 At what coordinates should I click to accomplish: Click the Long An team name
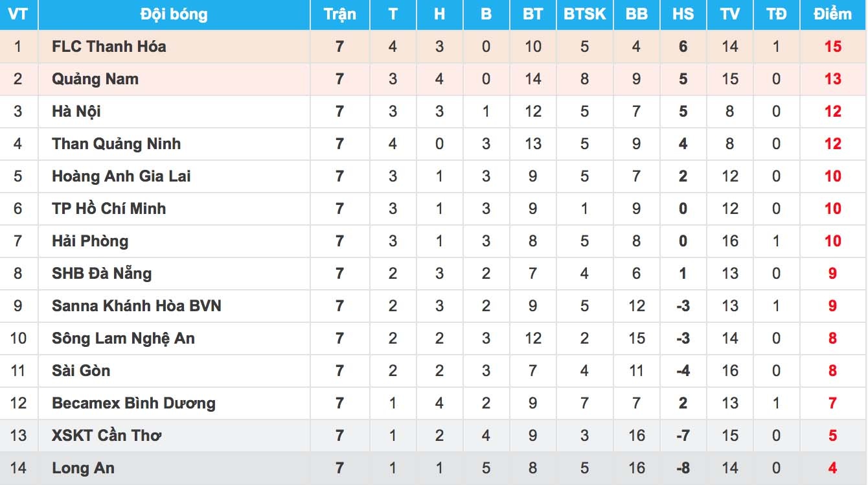pos(83,468)
